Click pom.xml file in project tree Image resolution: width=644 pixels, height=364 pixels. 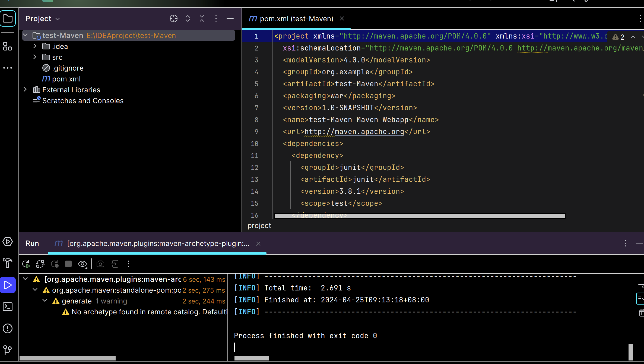coord(66,79)
